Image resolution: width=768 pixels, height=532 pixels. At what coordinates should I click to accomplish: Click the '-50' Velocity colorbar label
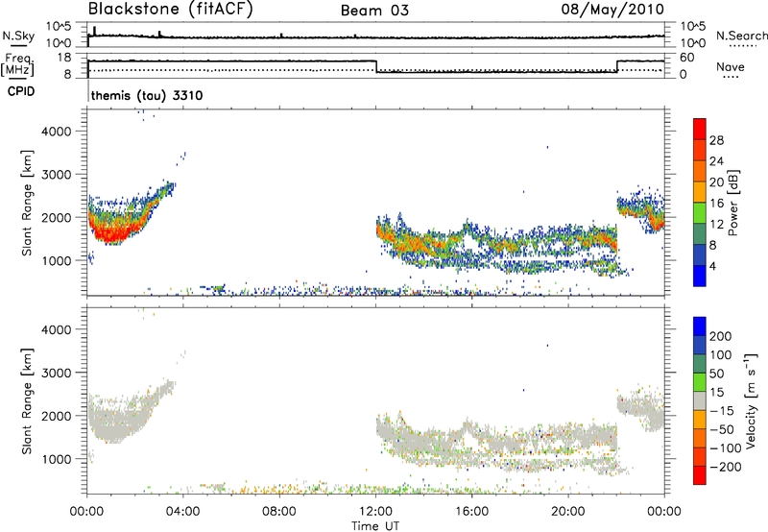(722, 429)
